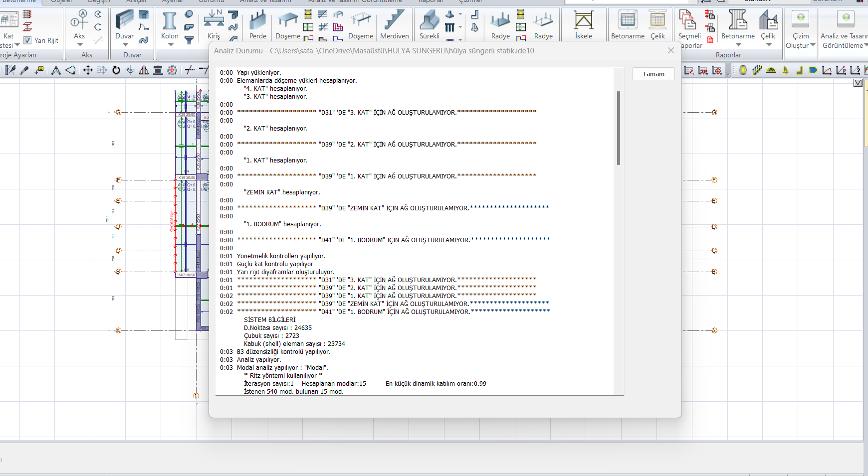Click the 3P coordinate system icon
This screenshot has height=476, width=868.
(x=703, y=70)
